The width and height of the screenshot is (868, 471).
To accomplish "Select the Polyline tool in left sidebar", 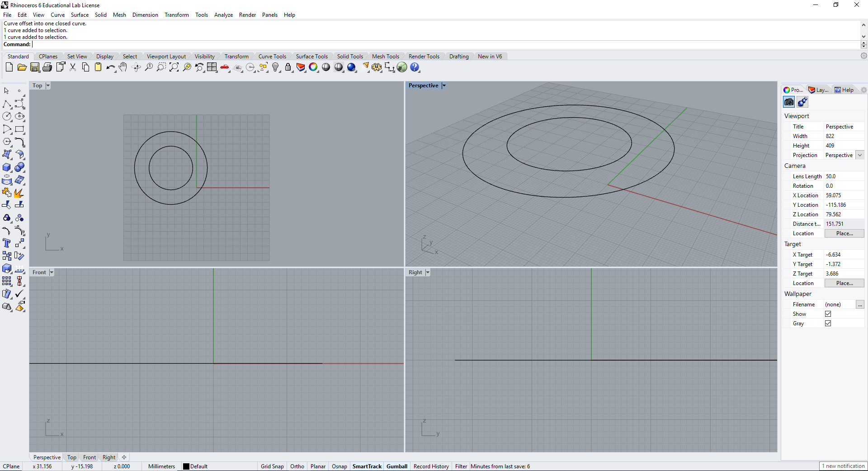I will point(7,104).
